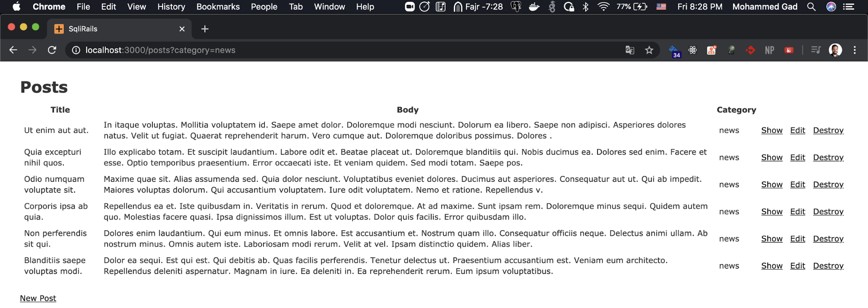Viewport: 868px width, 308px height.
Task: Click the video camera menu bar icon
Action: click(409, 7)
